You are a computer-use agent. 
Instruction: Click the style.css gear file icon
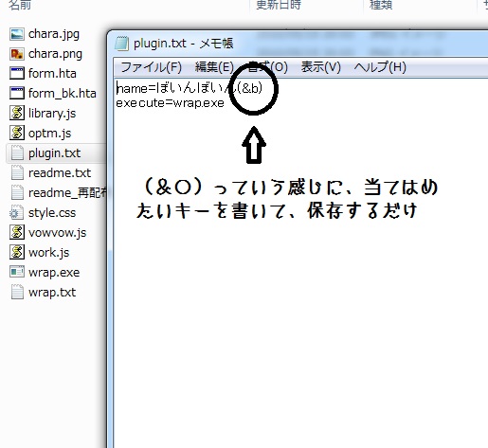pos(16,213)
